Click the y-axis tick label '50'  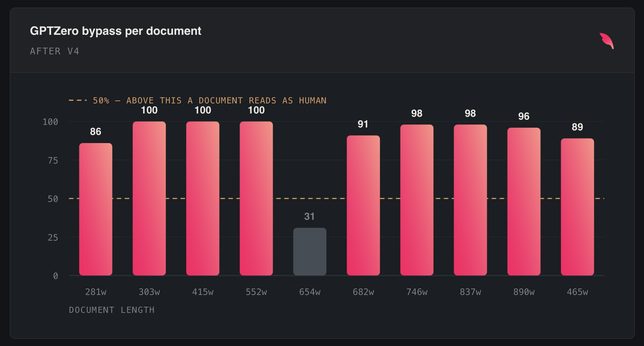click(x=53, y=199)
